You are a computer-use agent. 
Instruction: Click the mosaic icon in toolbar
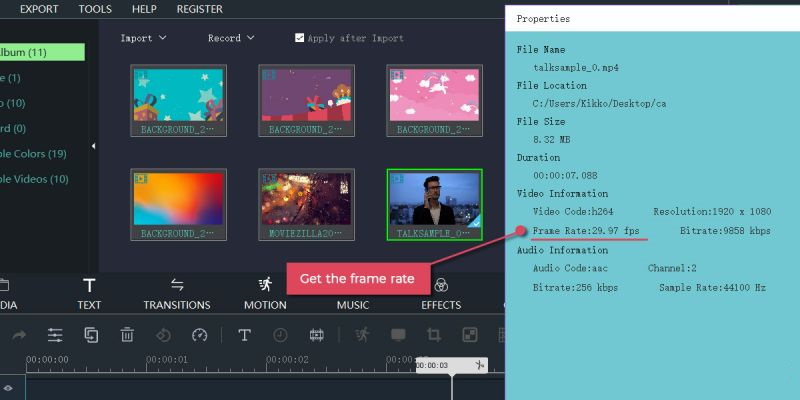[x=470, y=335]
